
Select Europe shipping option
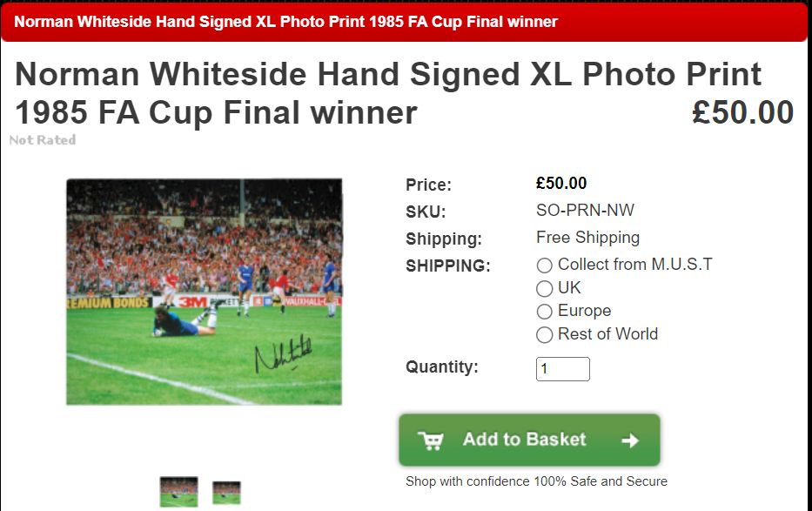pos(544,312)
